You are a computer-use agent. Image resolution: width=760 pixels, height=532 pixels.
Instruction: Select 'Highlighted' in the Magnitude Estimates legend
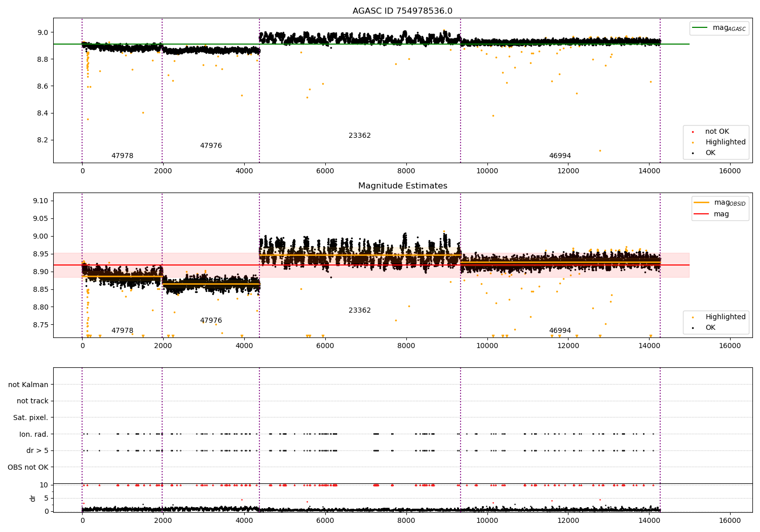coord(726,317)
